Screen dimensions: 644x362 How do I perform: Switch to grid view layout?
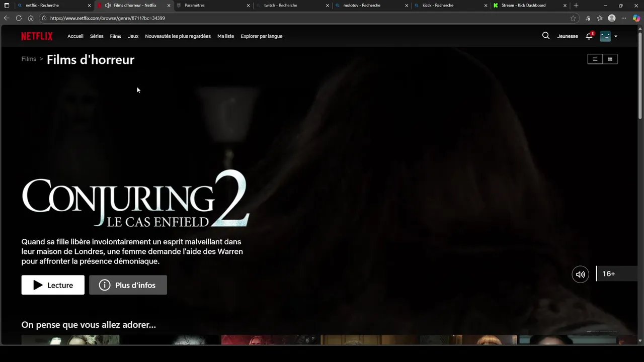click(x=610, y=59)
